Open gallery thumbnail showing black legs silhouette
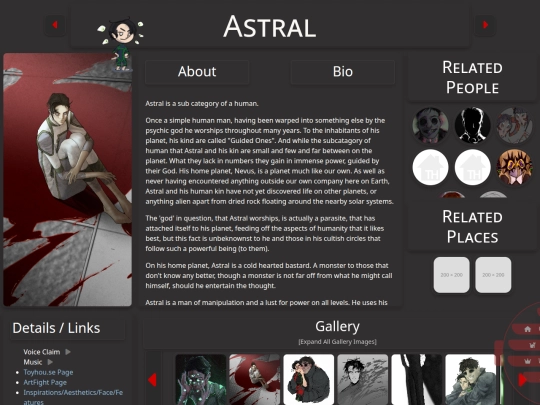The width and height of the screenshot is (540, 405). tap(417, 380)
